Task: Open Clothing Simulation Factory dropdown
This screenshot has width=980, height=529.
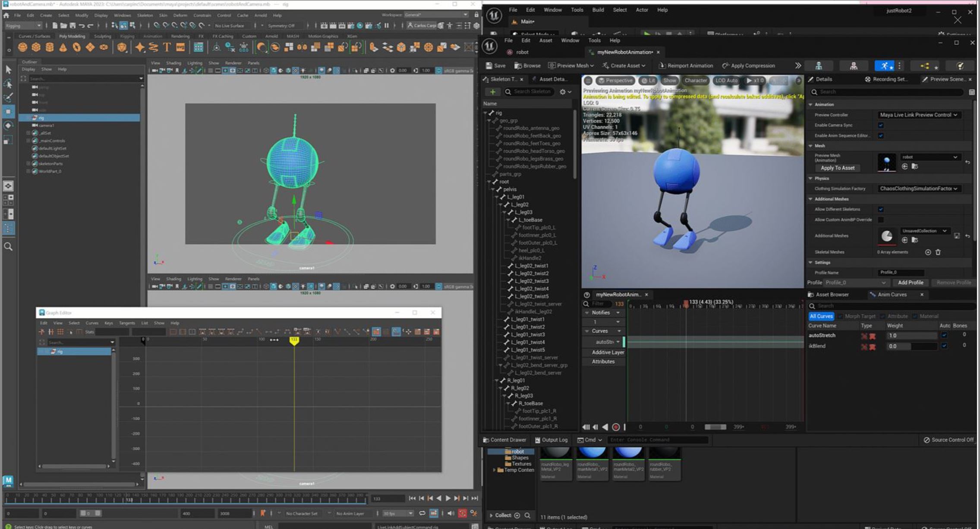Action: pyautogui.click(x=918, y=189)
